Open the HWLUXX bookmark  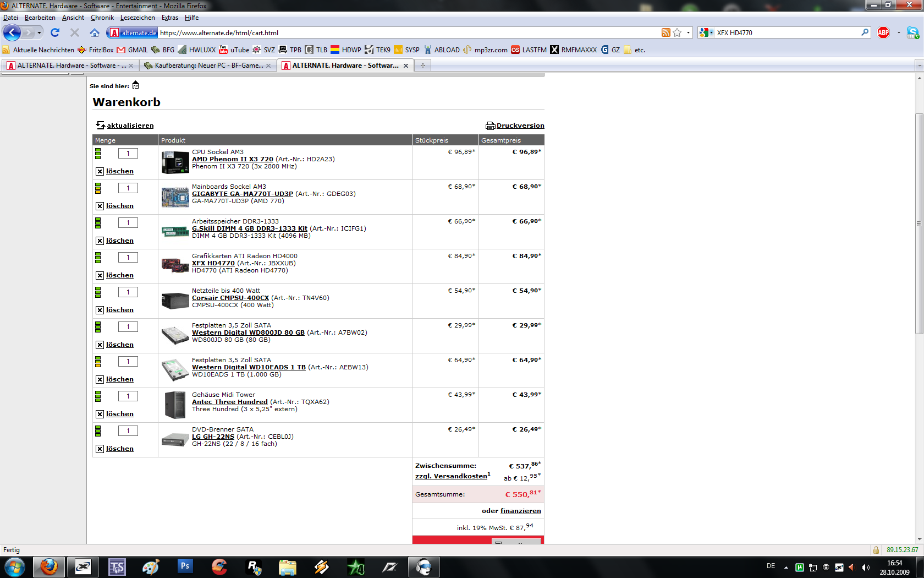(x=197, y=50)
